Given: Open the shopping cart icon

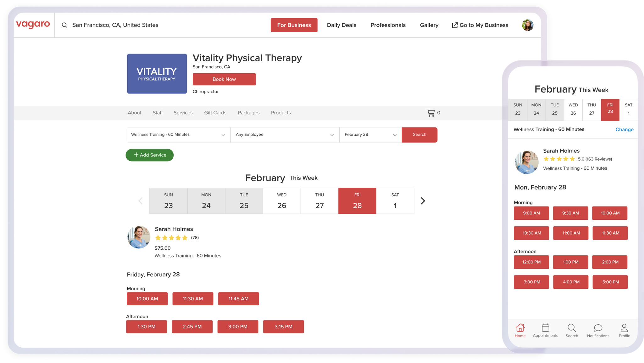Looking at the screenshot, I should [x=431, y=113].
